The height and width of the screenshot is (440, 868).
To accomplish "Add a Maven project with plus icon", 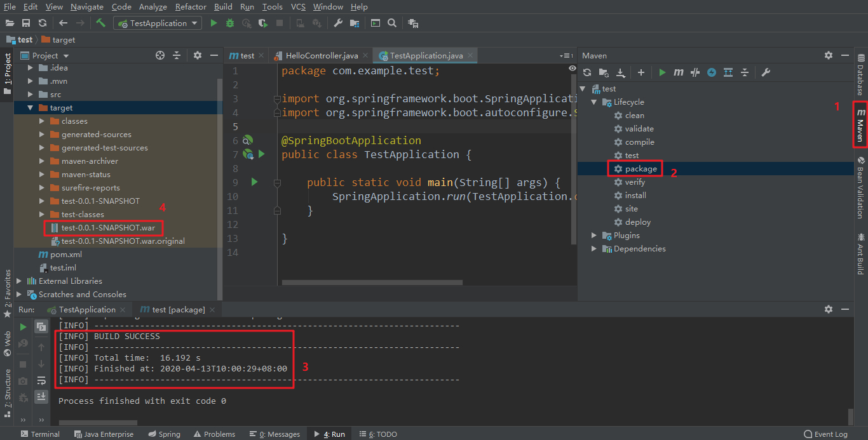I will [x=641, y=72].
